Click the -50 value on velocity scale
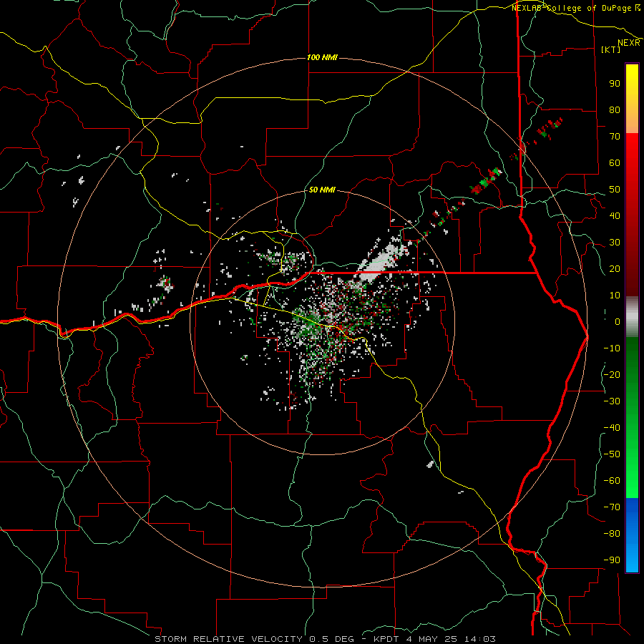644x644 pixels. [x=612, y=454]
